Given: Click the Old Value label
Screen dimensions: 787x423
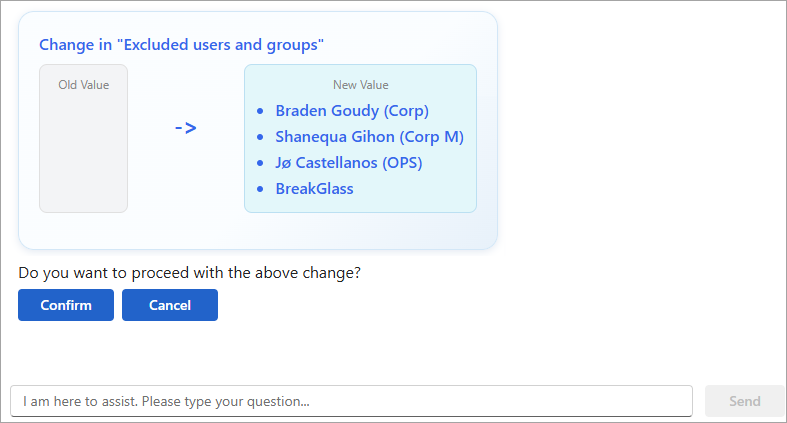Looking at the screenshot, I should point(83,85).
